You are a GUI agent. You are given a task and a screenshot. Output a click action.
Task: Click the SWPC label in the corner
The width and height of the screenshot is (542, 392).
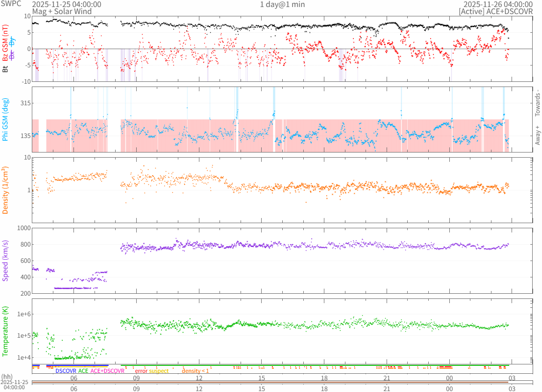tap(10, 4)
